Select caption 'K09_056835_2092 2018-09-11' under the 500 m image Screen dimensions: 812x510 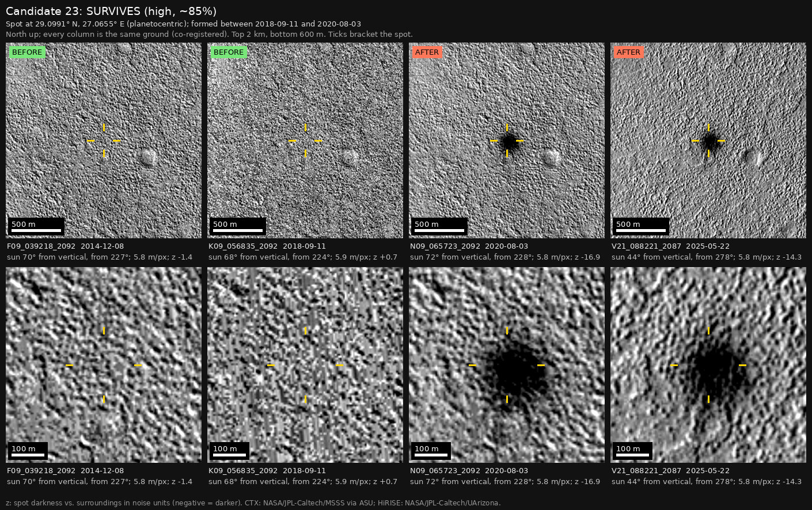[267, 246]
